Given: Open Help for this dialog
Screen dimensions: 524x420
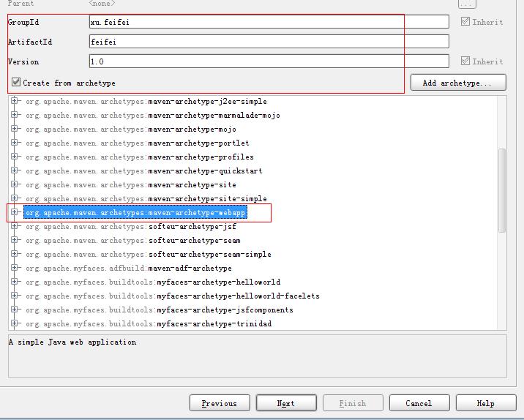Looking at the screenshot, I should pyautogui.click(x=485, y=403).
